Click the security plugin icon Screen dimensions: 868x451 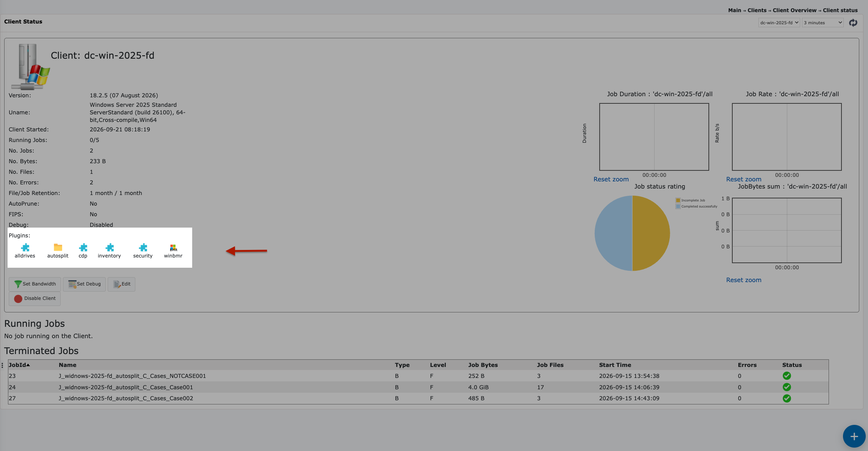143,248
